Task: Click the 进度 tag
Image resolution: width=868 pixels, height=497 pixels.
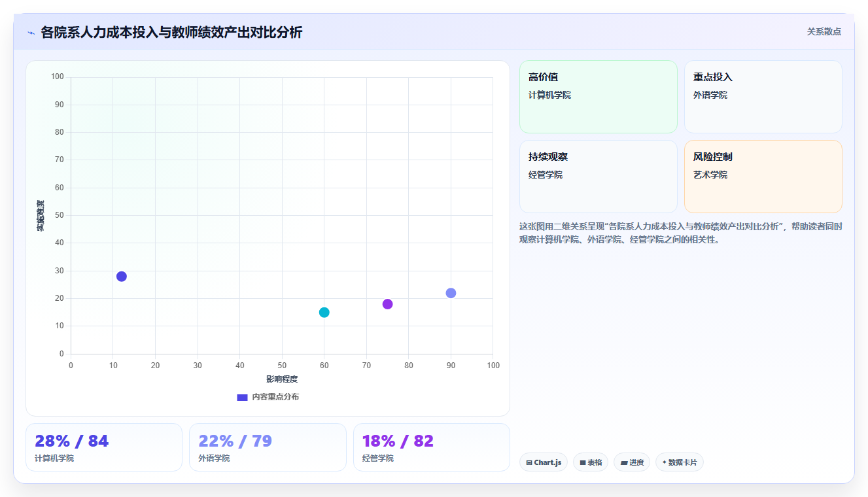Action: pos(632,462)
